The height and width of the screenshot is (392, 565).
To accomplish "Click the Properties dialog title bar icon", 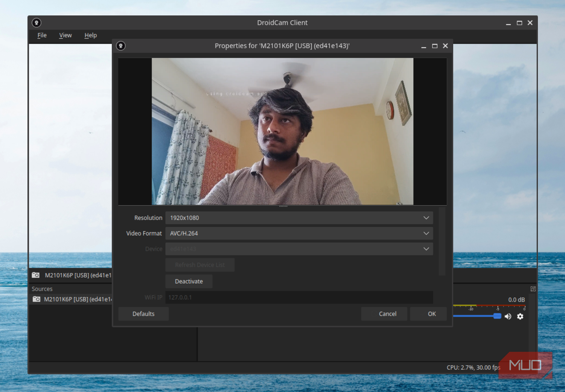I will pyautogui.click(x=121, y=46).
